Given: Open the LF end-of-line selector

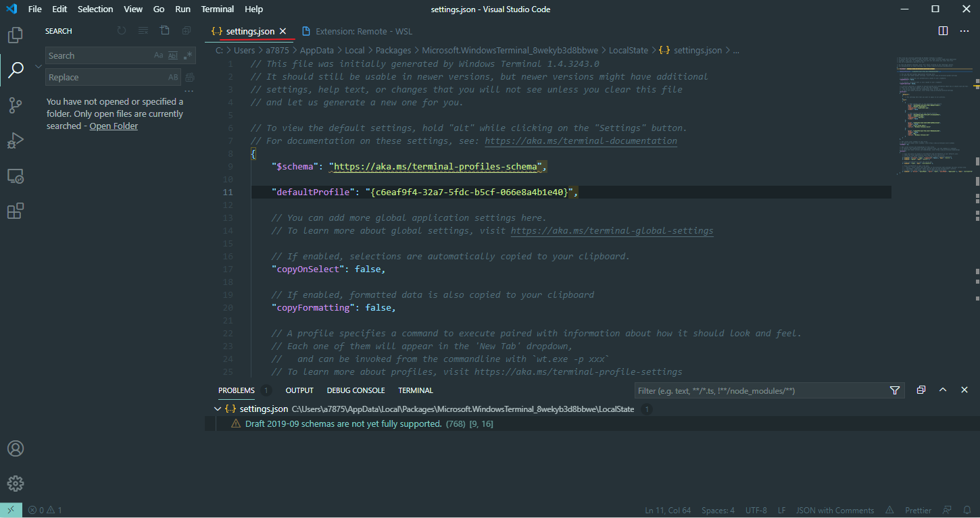Looking at the screenshot, I should pos(781,510).
